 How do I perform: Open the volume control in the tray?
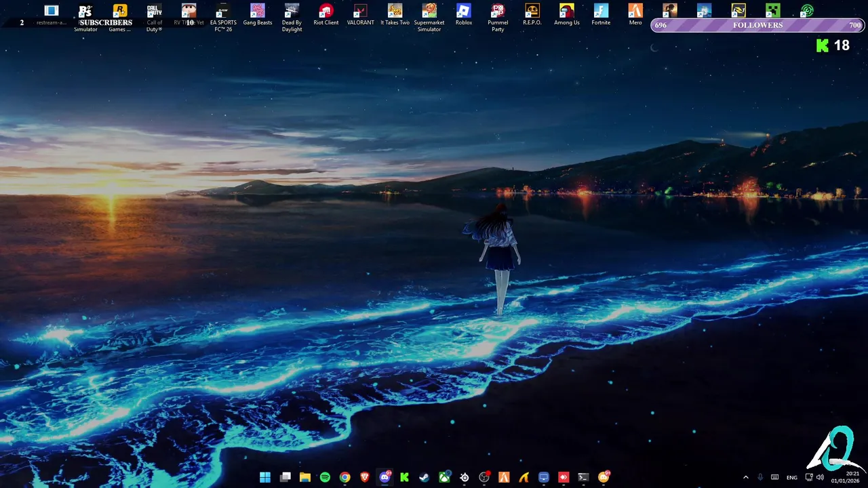click(820, 477)
